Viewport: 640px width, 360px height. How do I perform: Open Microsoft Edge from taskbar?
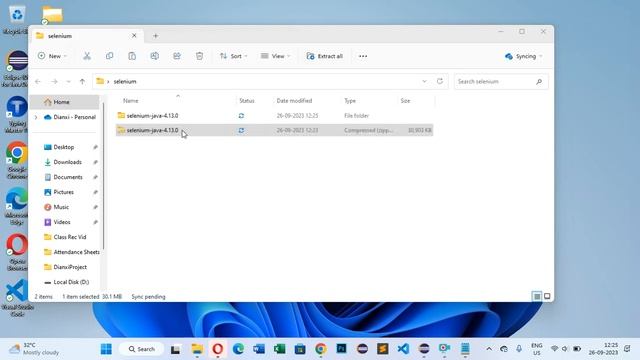(x=238, y=349)
